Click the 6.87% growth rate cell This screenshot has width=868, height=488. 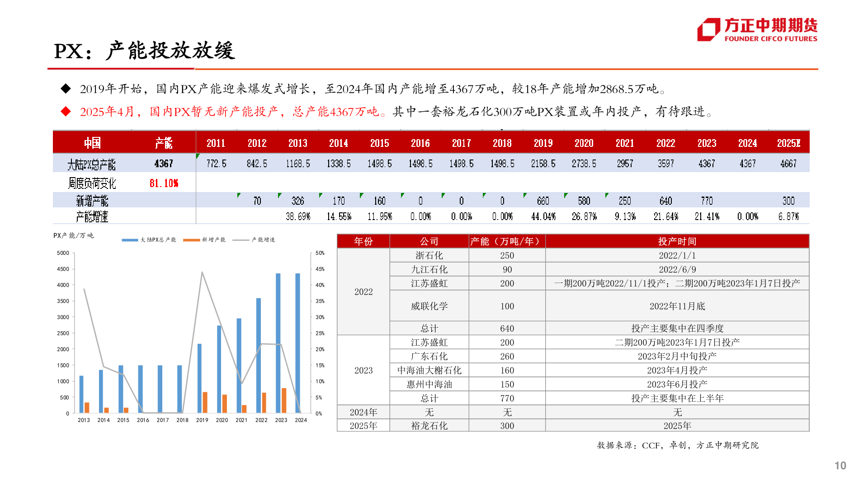coord(788,216)
